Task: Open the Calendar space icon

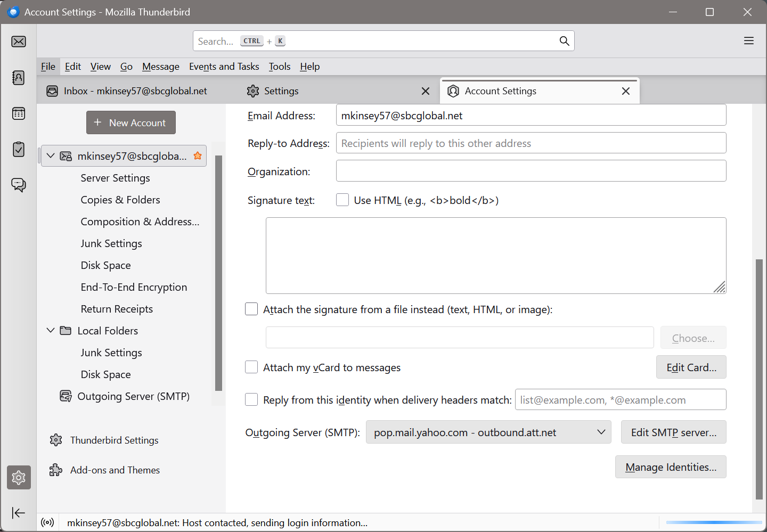Action: 19,113
